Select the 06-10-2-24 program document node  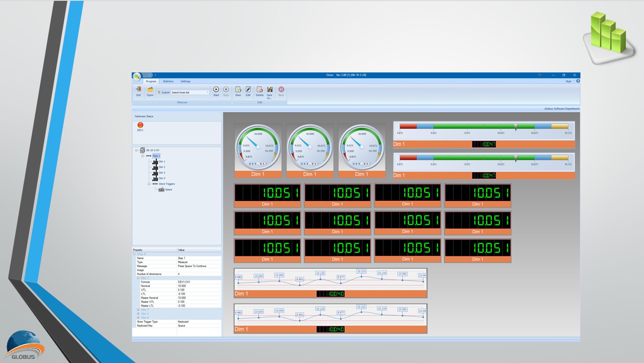tap(152, 150)
